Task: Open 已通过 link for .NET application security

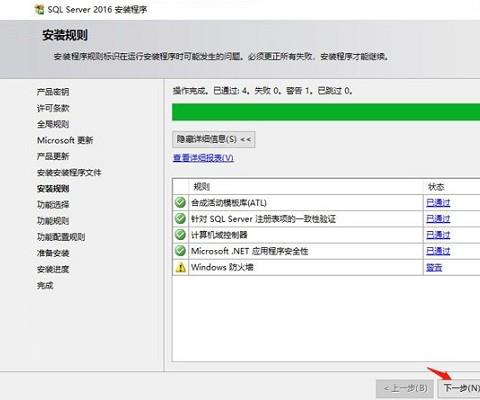Action: pyautogui.click(x=438, y=251)
